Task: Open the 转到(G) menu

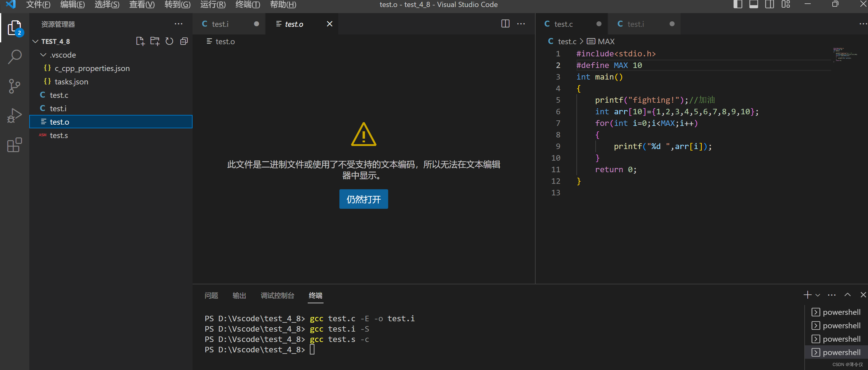Action: coord(178,4)
